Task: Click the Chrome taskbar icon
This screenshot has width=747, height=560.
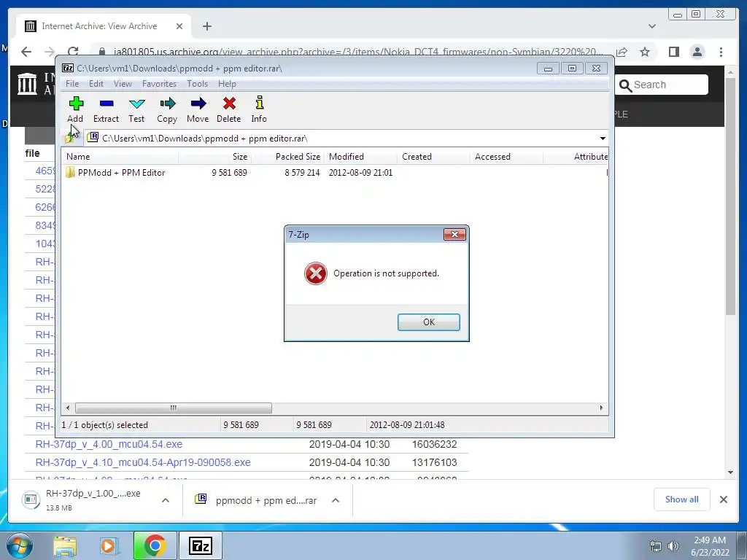Action: pos(155,545)
